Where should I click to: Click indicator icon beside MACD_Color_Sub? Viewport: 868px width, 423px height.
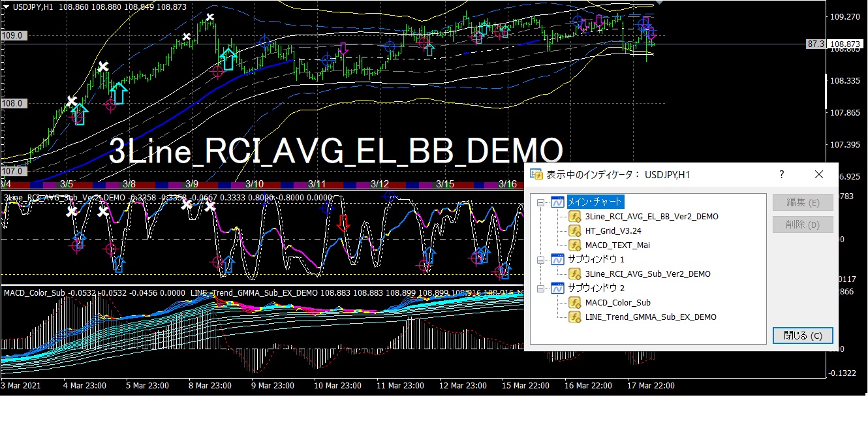(575, 302)
